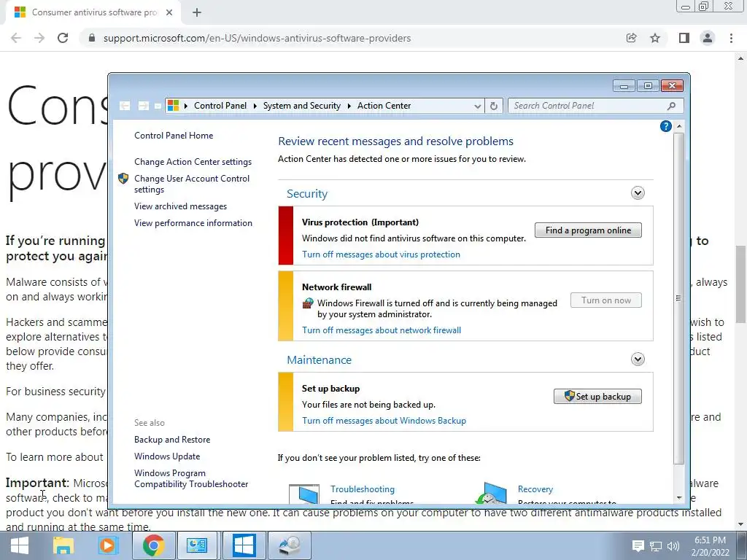Viewport: 747px width, 560px height.
Task: Open the Troubleshooting link
Action: click(x=363, y=489)
